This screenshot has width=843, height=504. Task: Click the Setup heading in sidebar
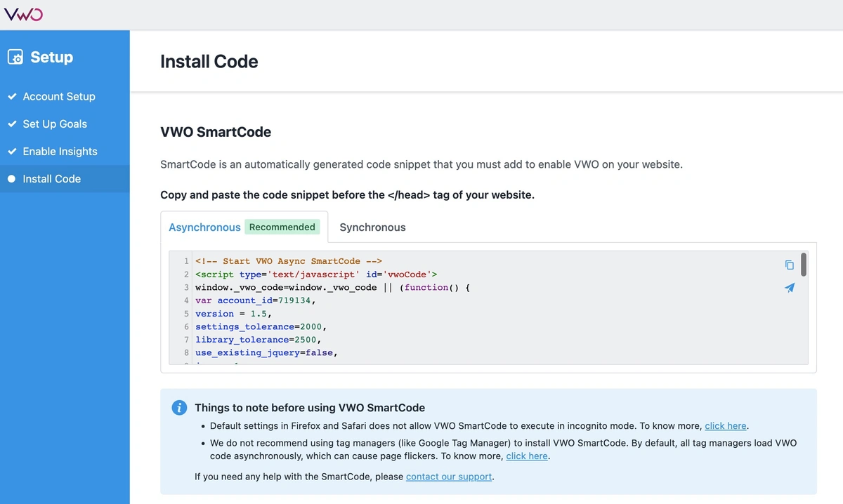(52, 58)
